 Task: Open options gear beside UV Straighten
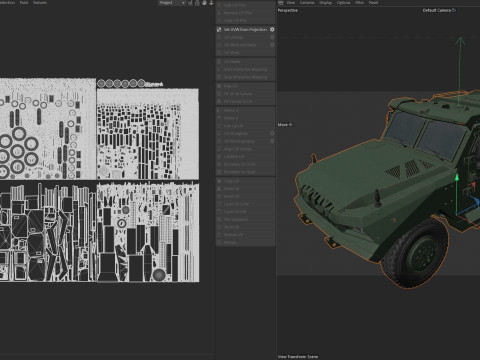(272, 133)
